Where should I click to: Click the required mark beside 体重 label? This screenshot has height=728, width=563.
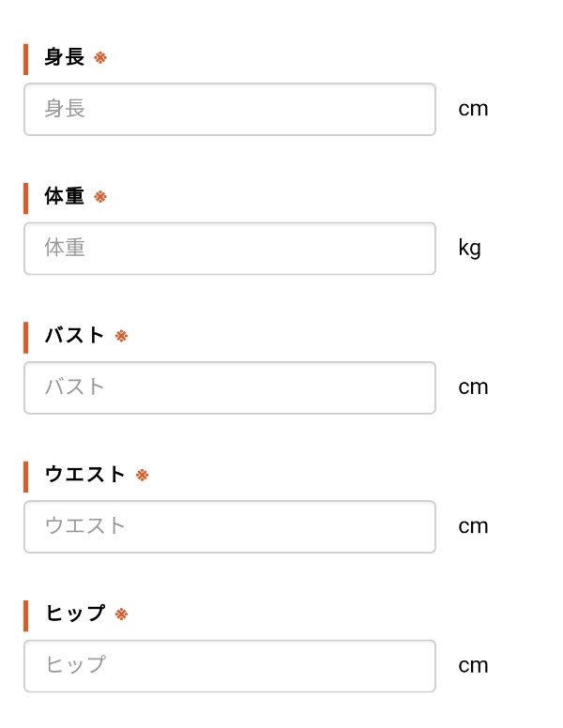pyautogui.click(x=100, y=197)
